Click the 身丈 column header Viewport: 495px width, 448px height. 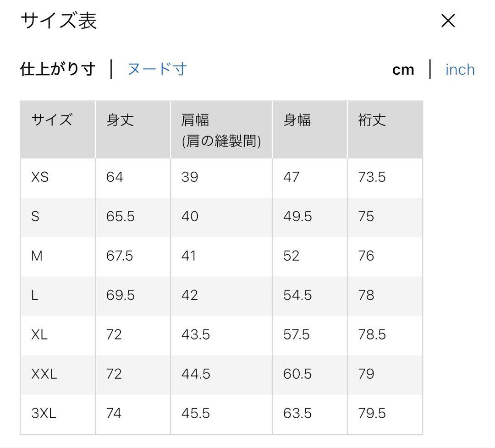coord(120,120)
